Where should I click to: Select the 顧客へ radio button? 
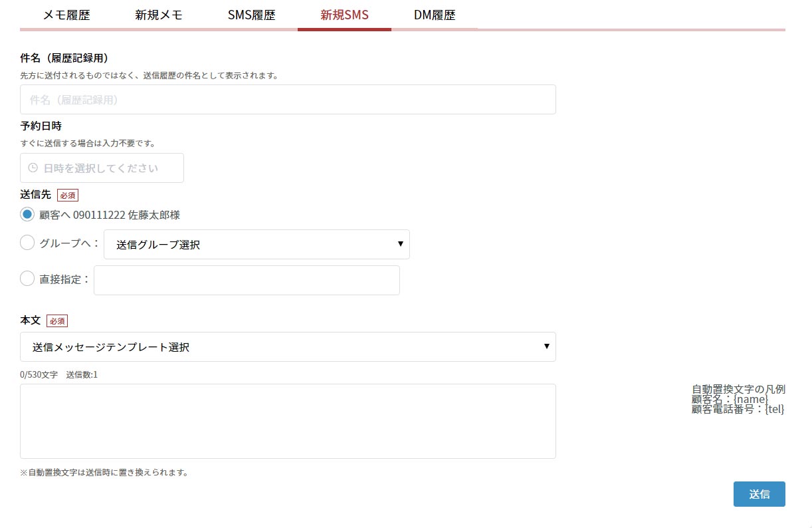pyautogui.click(x=27, y=215)
